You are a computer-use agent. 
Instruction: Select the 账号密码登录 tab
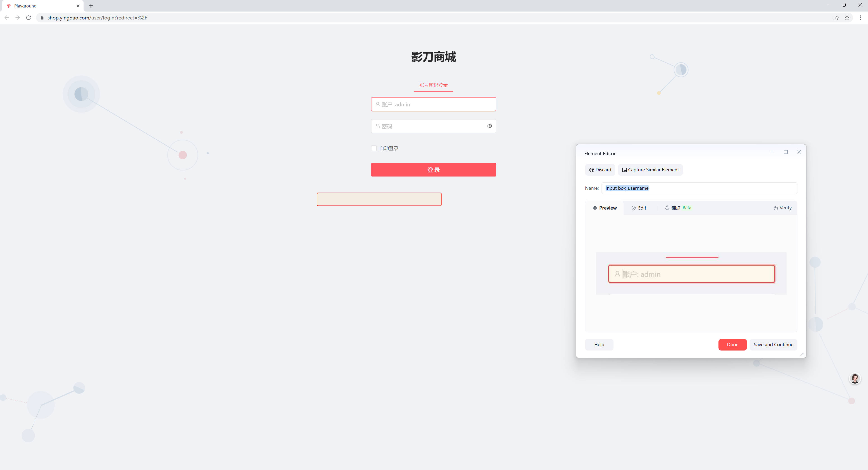point(433,85)
